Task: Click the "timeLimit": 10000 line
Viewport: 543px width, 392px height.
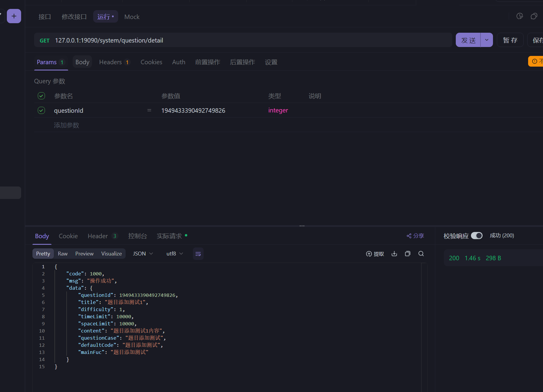Action: click(106, 316)
